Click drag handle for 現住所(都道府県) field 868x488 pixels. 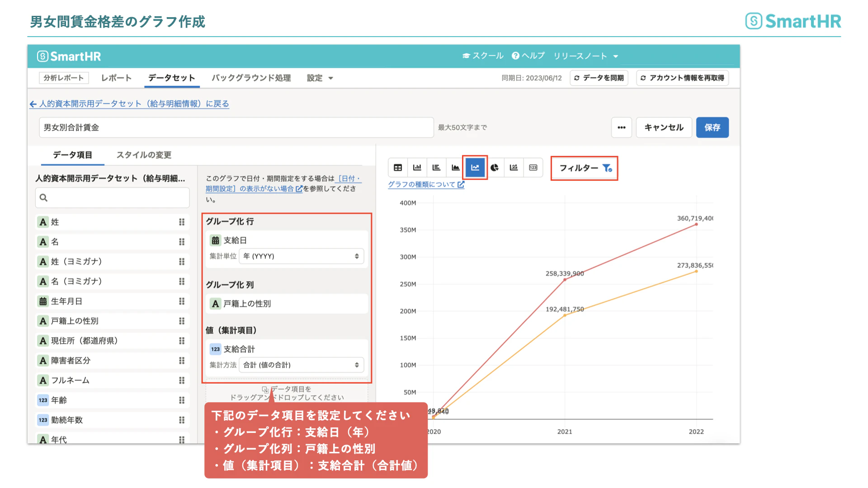[182, 341]
